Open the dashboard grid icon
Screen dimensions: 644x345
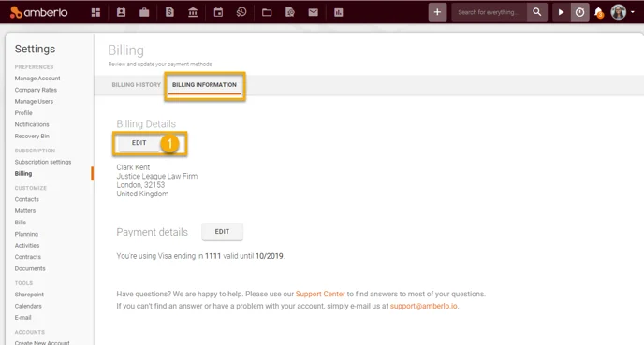[95, 12]
